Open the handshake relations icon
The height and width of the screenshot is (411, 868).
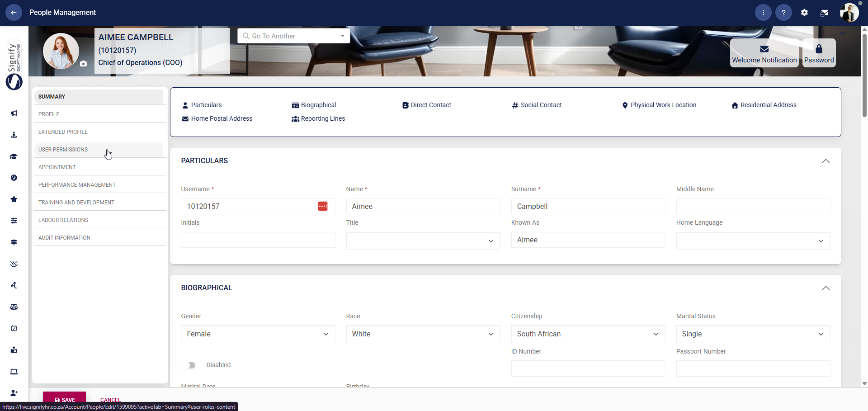coord(14,264)
